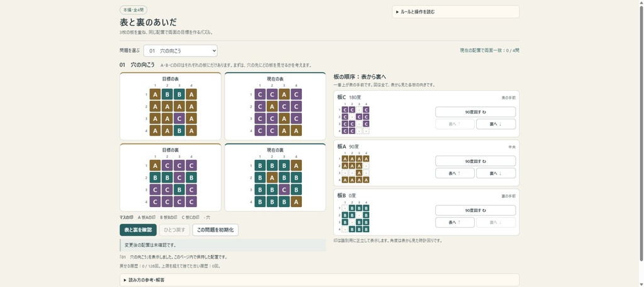644x287 pixels.
Task: Click the 板C purple grid thumbnail
Action: click(356, 120)
